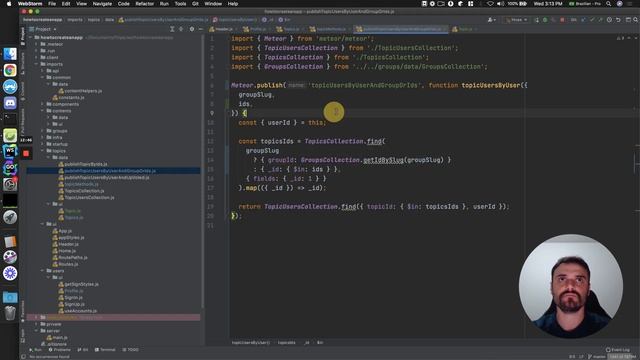Click the volume icon in menu bar
640x360 pixels.
click(x=500, y=4)
